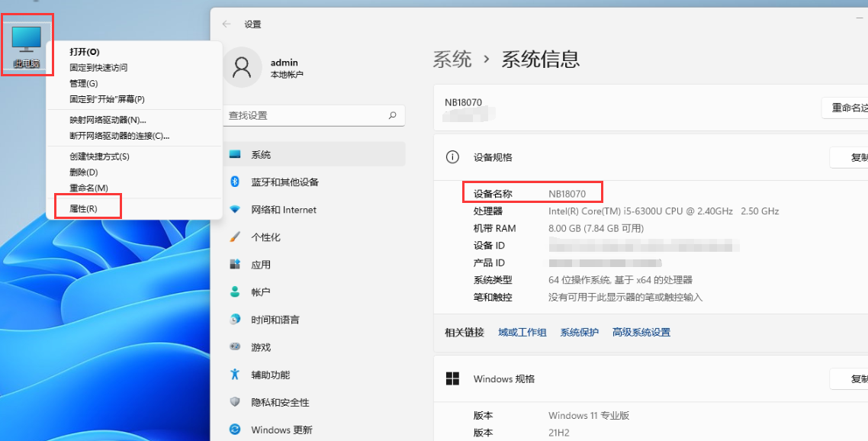
Task: Open the Personalization settings page
Action: point(265,237)
